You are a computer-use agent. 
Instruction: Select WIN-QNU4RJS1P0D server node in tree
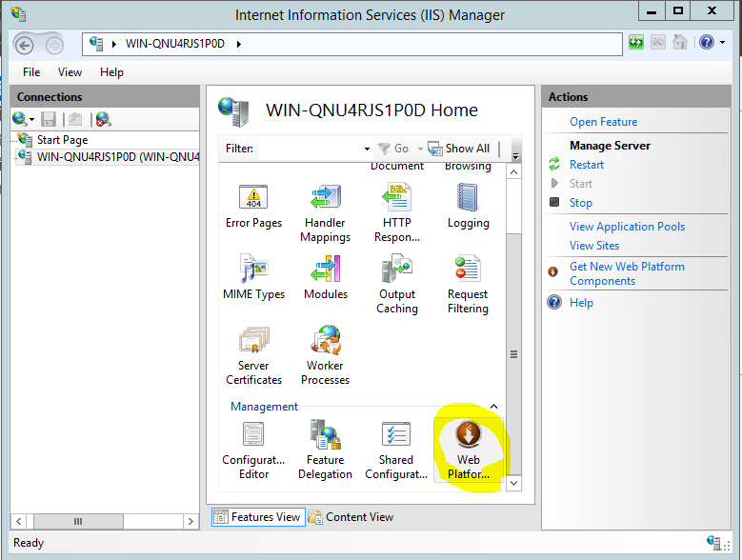[118, 157]
